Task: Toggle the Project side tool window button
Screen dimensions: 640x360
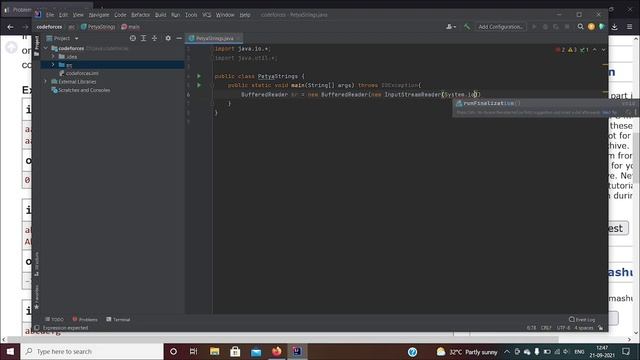Action: pos(37,45)
